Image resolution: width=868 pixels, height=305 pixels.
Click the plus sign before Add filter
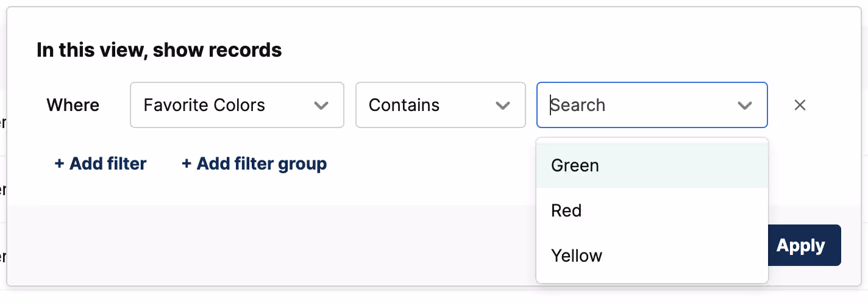[x=59, y=164]
